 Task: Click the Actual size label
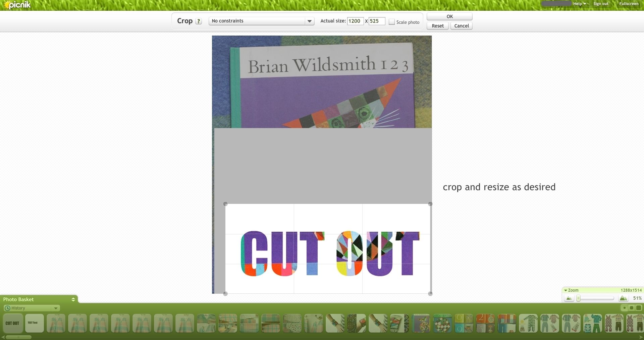[333, 21]
